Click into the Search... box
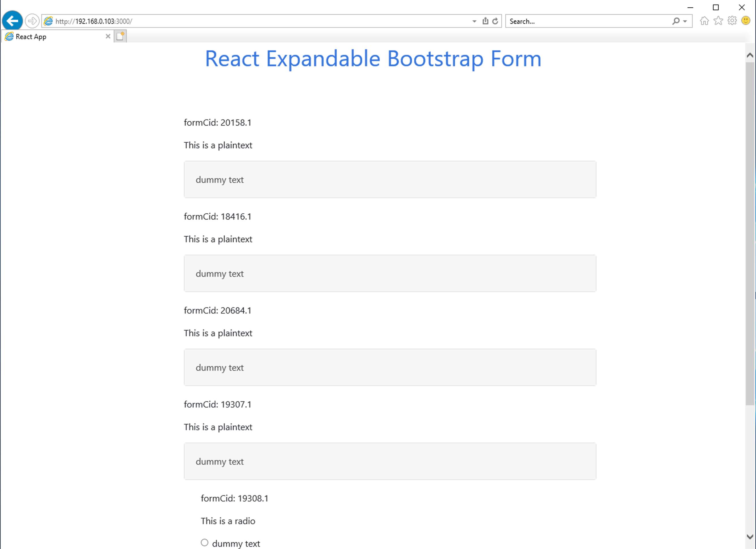This screenshot has height=549, width=756. tap(587, 21)
